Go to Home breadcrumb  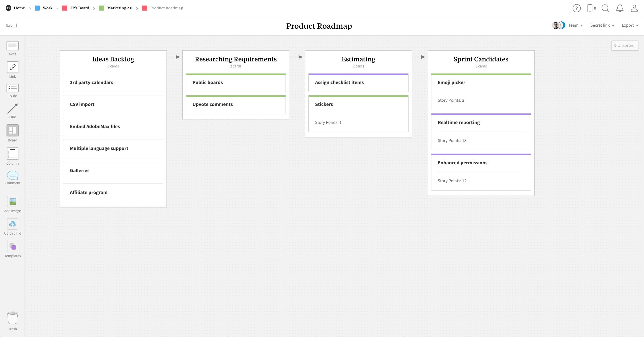click(19, 8)
